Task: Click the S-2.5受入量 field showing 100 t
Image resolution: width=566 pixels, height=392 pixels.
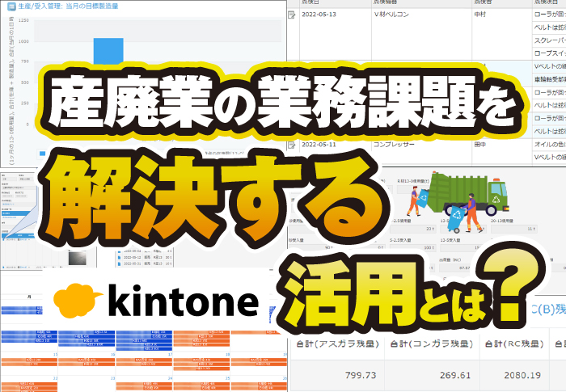Action: point(413,247)
